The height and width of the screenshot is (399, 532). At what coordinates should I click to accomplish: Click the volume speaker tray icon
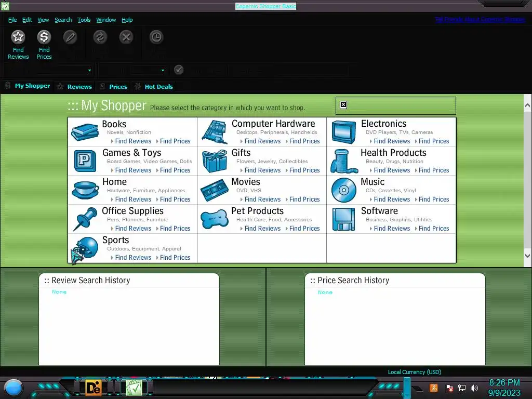pos(474,388)
